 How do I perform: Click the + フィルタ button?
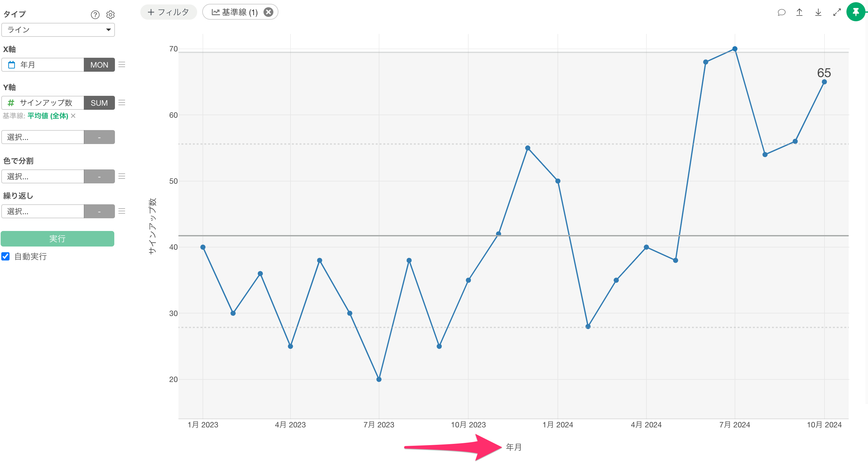[169, 12]
